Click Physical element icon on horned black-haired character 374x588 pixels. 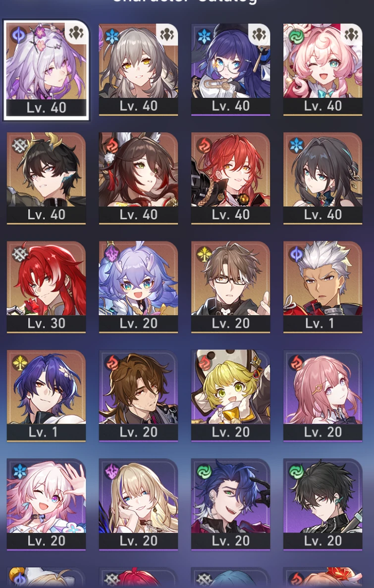[x=20, y=145]
